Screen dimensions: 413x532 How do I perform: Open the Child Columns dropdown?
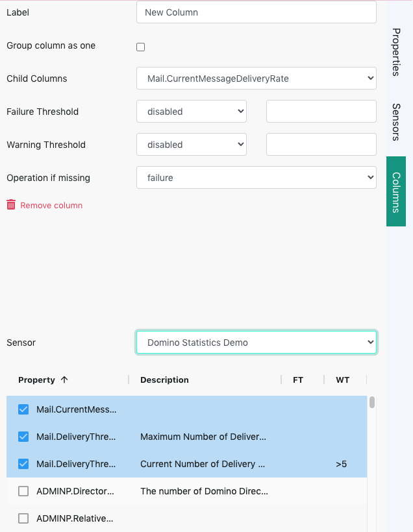(x=256, y=79)
